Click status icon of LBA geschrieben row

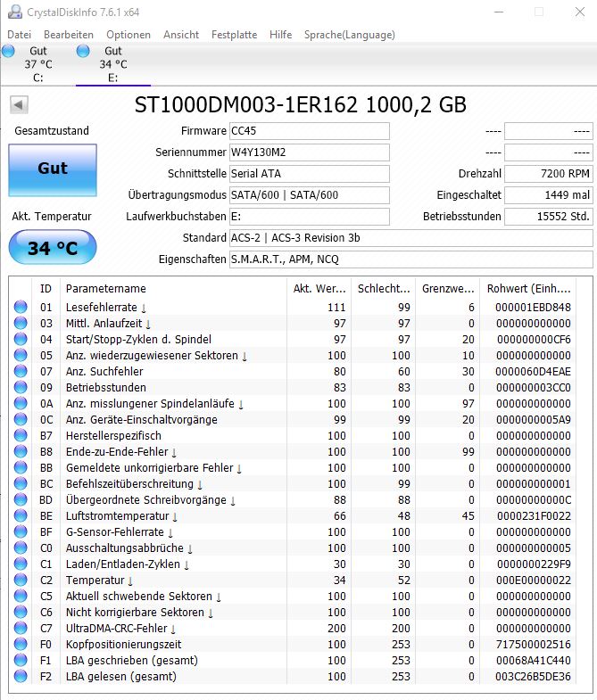click(x=21, y=661)
